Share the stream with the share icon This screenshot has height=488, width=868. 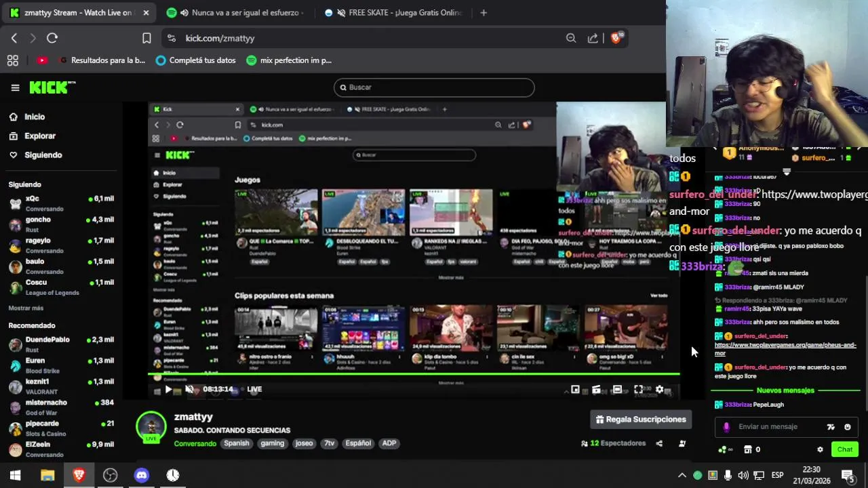(x=659, y=443)
